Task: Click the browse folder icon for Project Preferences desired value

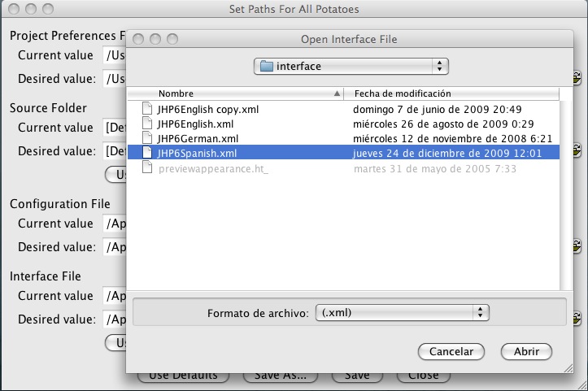Action: (x=577, y=78)
